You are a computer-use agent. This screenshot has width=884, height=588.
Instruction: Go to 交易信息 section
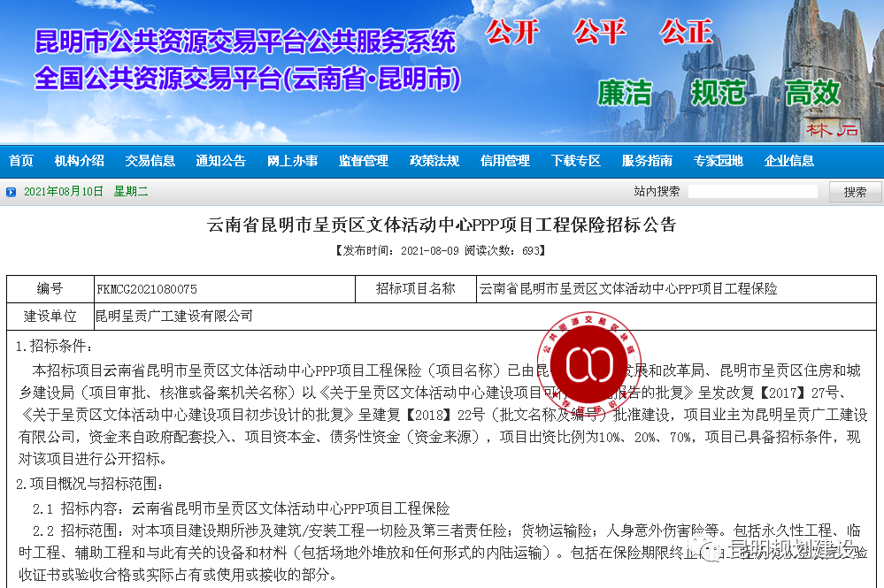pyautogui.click(x=150, y=161)
